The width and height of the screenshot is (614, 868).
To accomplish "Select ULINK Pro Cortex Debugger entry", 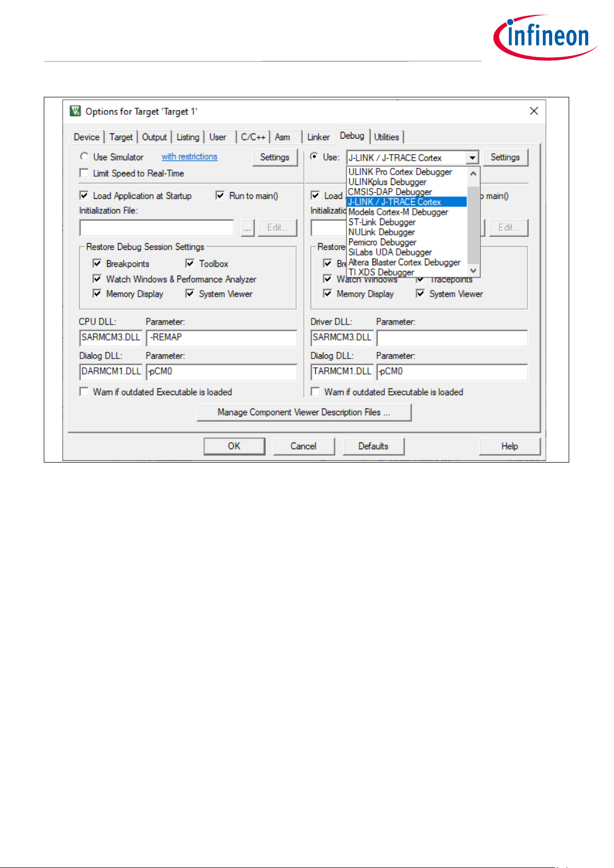I will point(400,172).
